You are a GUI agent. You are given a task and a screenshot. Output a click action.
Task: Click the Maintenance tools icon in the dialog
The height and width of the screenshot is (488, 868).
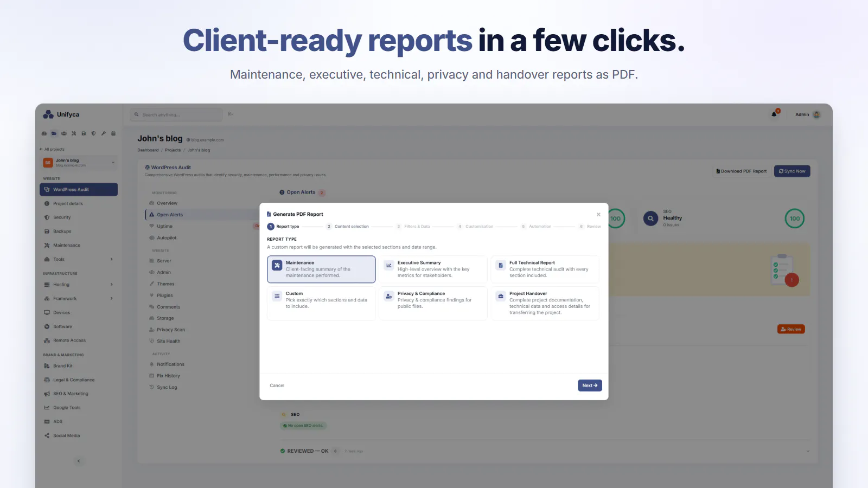coord(277,265)
